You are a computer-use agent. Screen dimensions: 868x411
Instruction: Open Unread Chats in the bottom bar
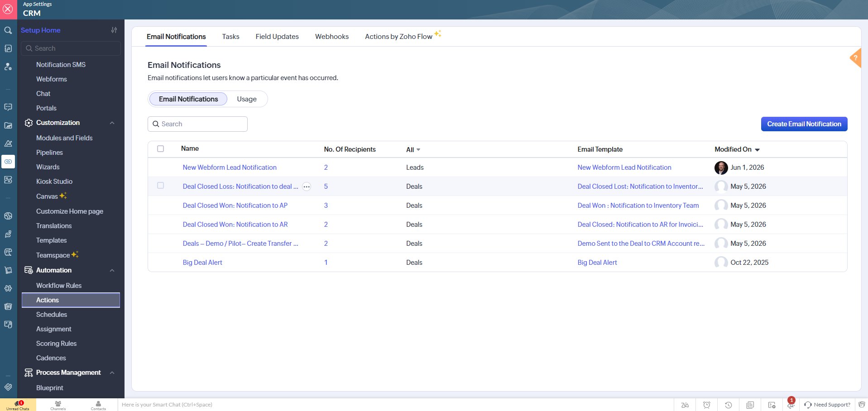click(x=18, y=405)
